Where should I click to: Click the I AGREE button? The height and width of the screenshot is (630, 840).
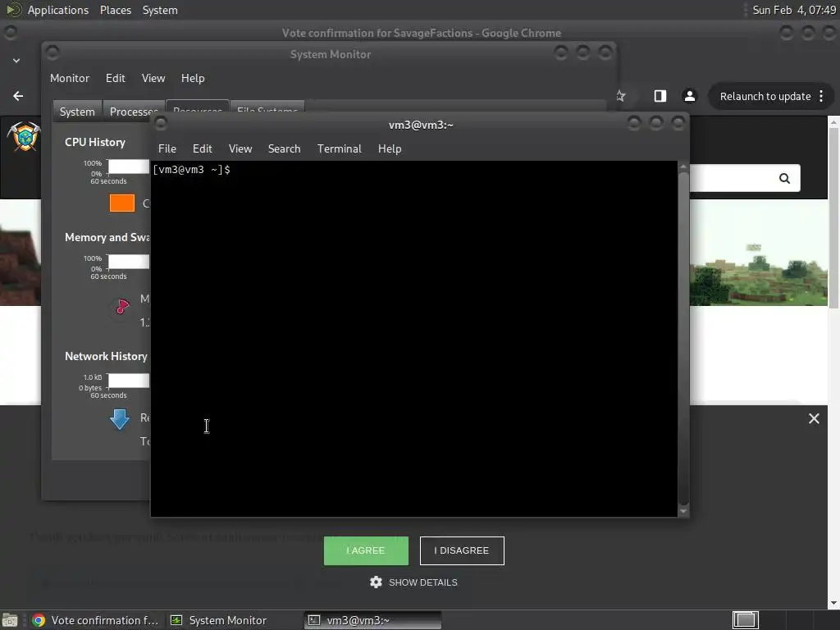click(366, 550)
